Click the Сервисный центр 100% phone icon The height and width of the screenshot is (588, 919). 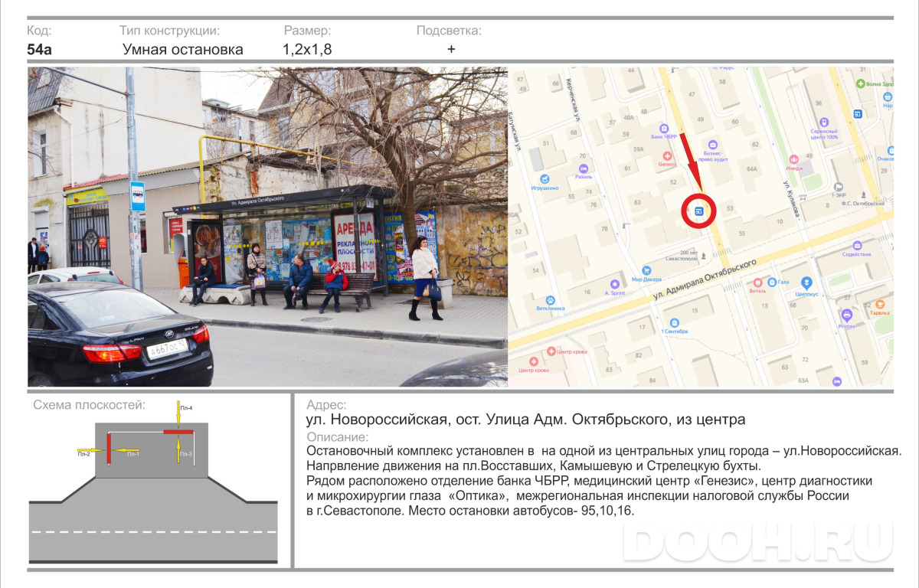[x=824, y=122]
